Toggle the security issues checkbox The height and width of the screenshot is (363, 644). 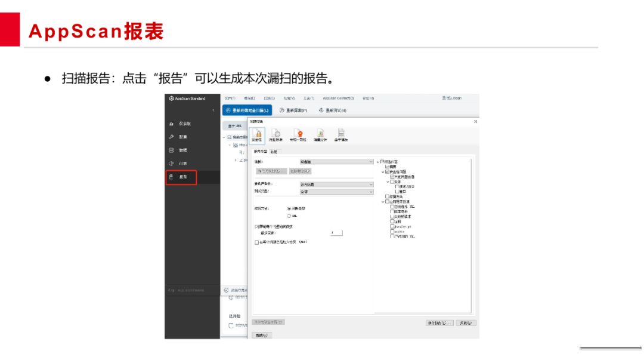tap(388, 172)
